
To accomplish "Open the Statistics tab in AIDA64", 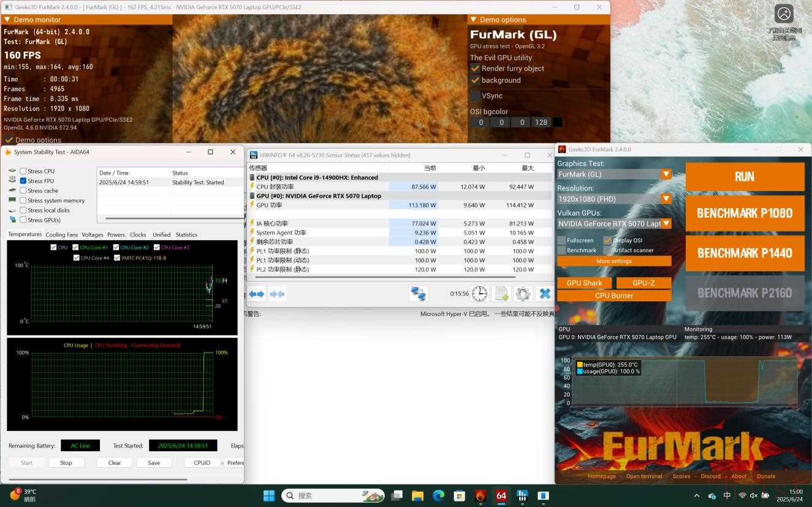I will click(x=186, y=235).
